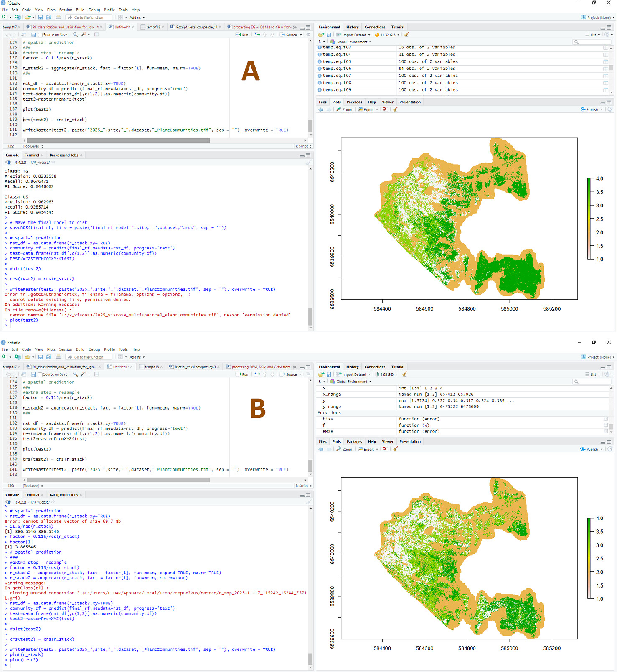
Task: Click Save All icon in top window's main toolbar
Action: point(48,17)
